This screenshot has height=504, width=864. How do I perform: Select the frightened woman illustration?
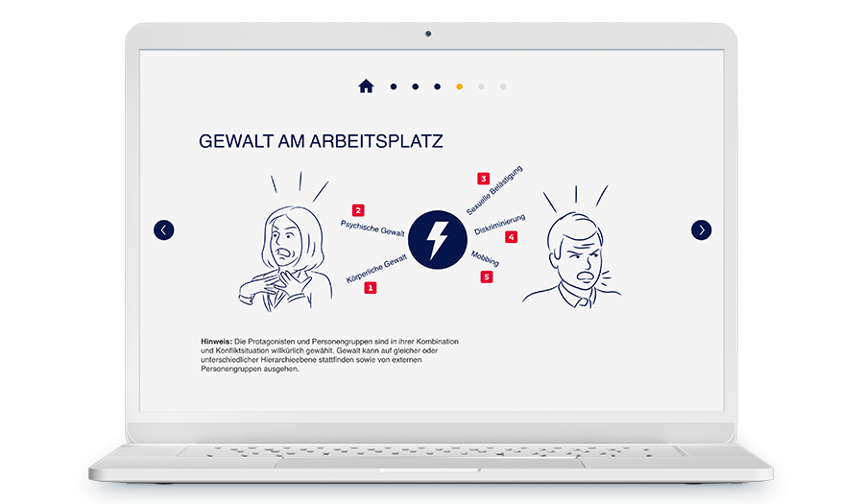click(285, 242)
